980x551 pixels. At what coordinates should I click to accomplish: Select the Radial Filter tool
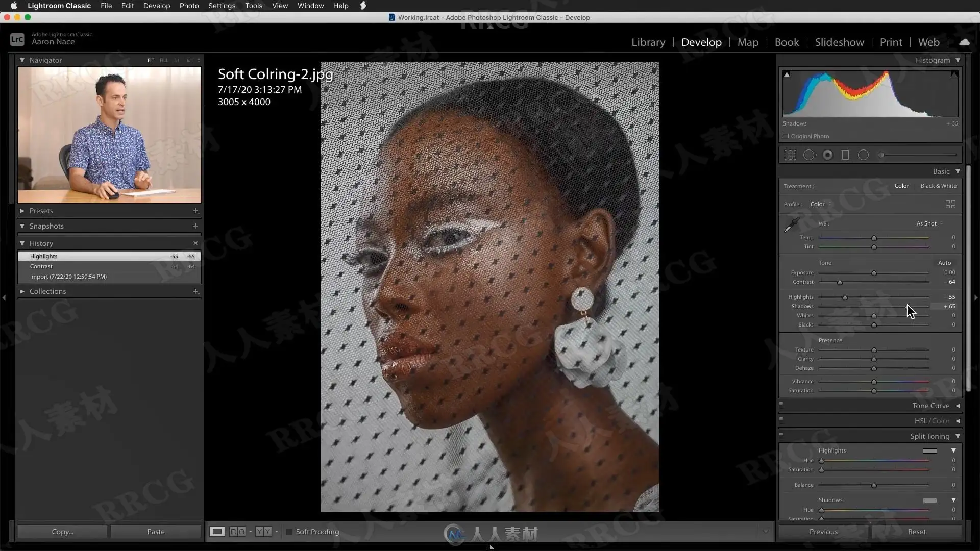tap(863, 155)
